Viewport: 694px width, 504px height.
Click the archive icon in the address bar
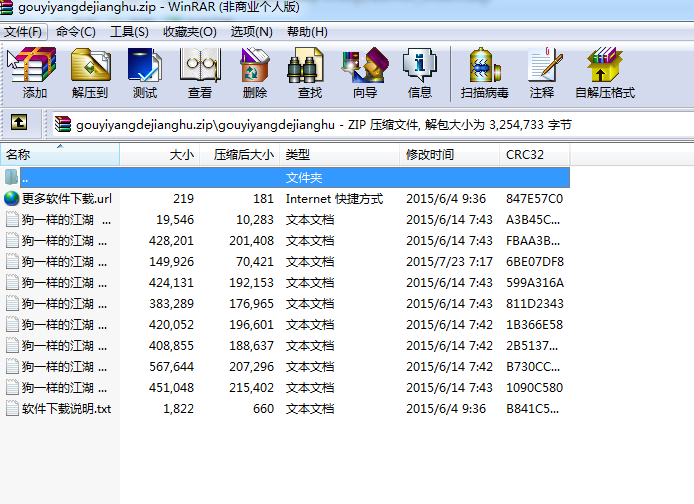(x=63, y=124)
